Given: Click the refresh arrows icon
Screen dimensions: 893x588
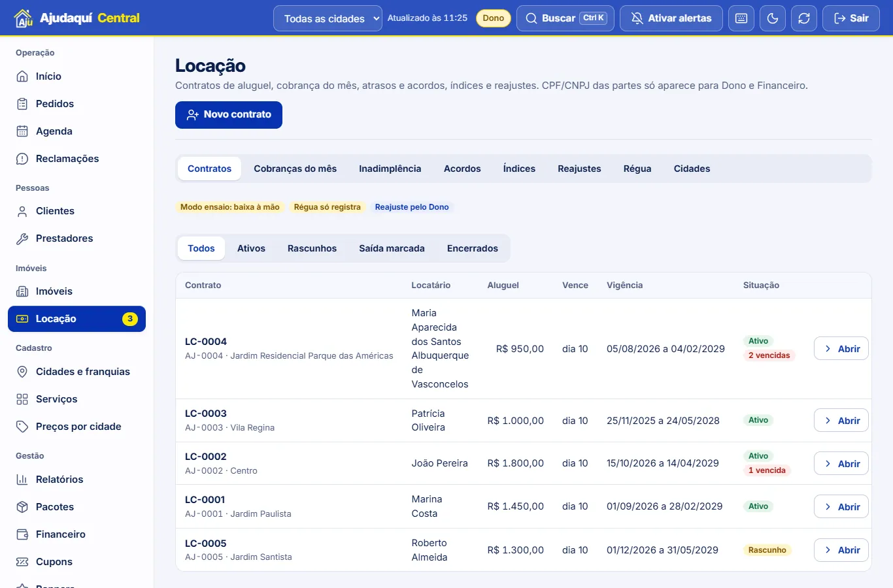Looking at the screenshot, I should point(804,18).
